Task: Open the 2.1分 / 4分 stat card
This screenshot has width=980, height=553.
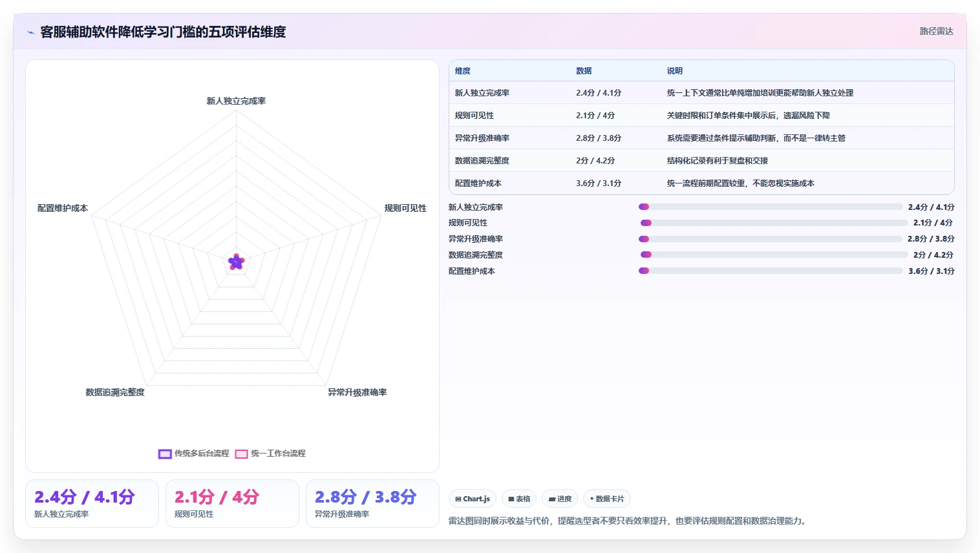Action: pos(232,504)
